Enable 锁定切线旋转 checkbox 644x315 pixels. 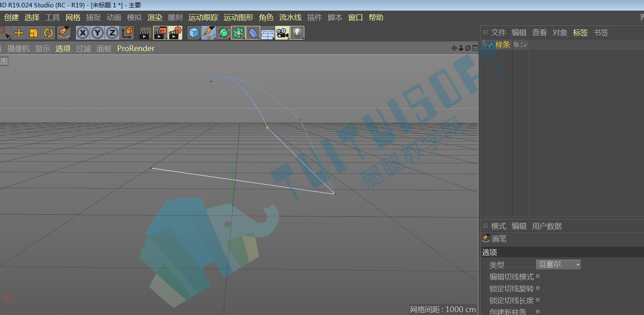click(538, 288)
